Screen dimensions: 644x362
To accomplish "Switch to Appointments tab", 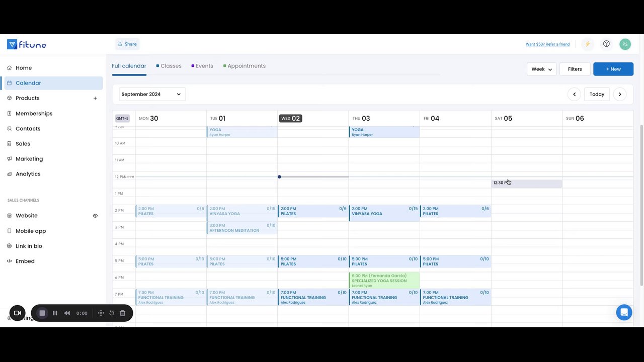I will click(244, 66).
